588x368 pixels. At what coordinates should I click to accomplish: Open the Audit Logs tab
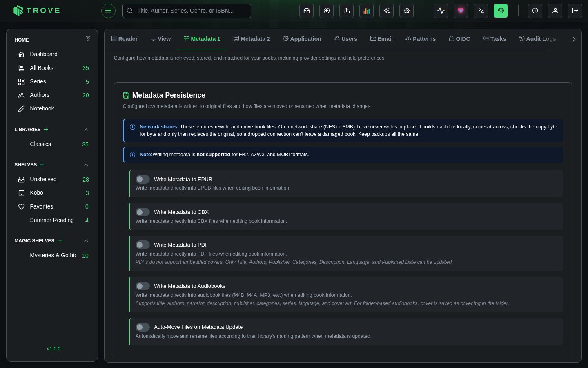[x=537, y=39]
